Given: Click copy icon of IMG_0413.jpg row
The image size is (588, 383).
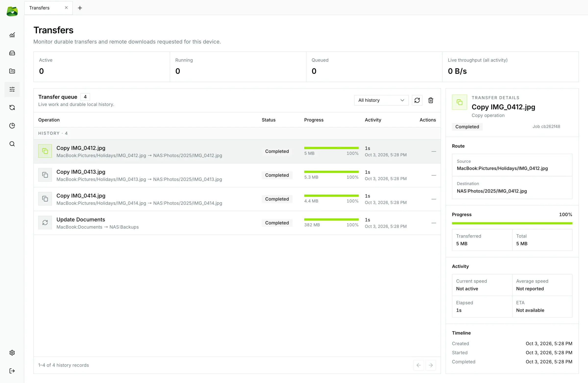Looking at the screenshot, I should click(45, 175).
